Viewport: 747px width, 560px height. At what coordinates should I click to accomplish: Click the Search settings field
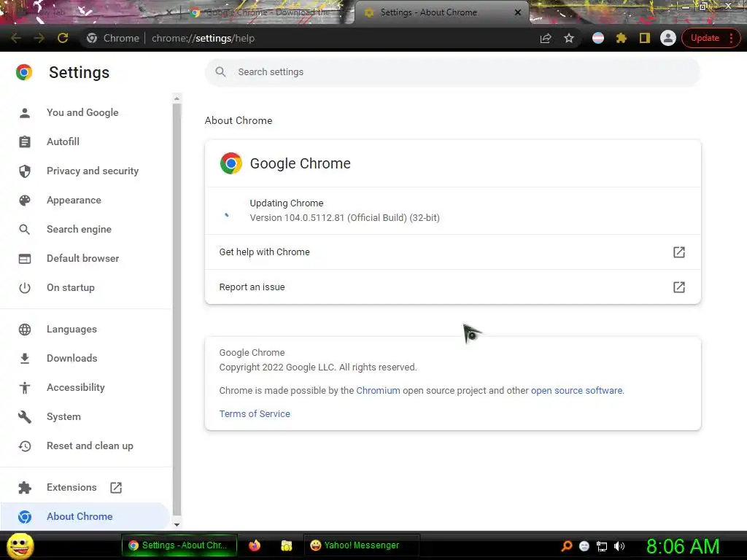click(452, 72)
